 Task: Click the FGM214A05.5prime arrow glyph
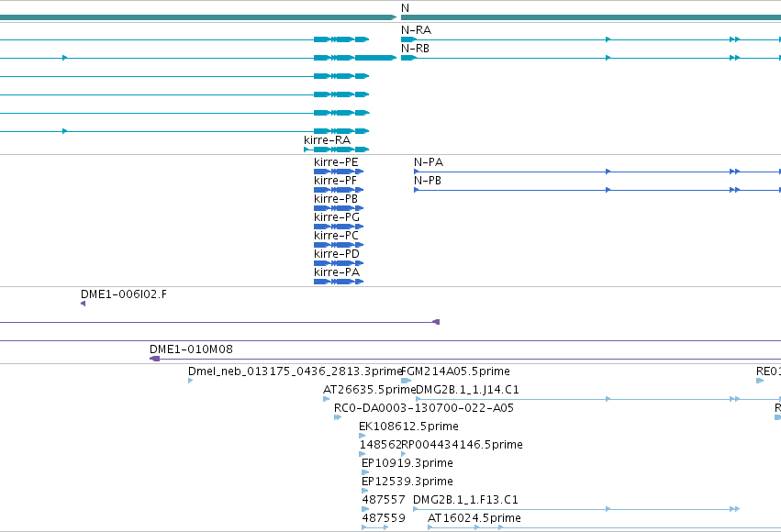click(x=406, y=381)
